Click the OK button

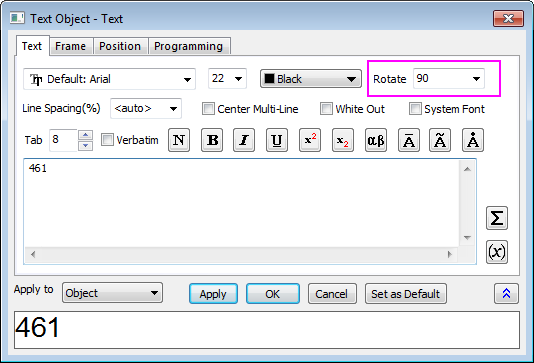pyautogui.click(x=273, y=294)
